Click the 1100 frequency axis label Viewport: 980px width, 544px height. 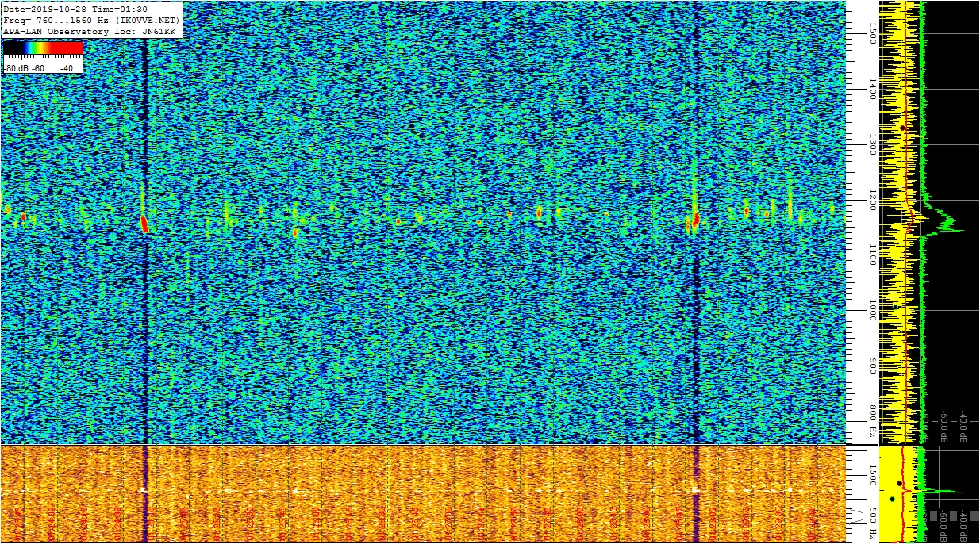(x=872, y=255)
